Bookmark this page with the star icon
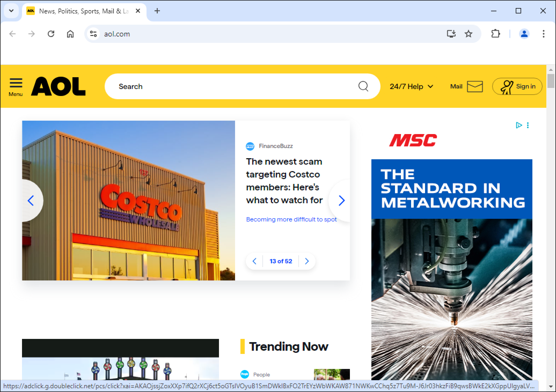Viewport: 556px width, 392px height. pyautogui.click(x=468, y=34)
